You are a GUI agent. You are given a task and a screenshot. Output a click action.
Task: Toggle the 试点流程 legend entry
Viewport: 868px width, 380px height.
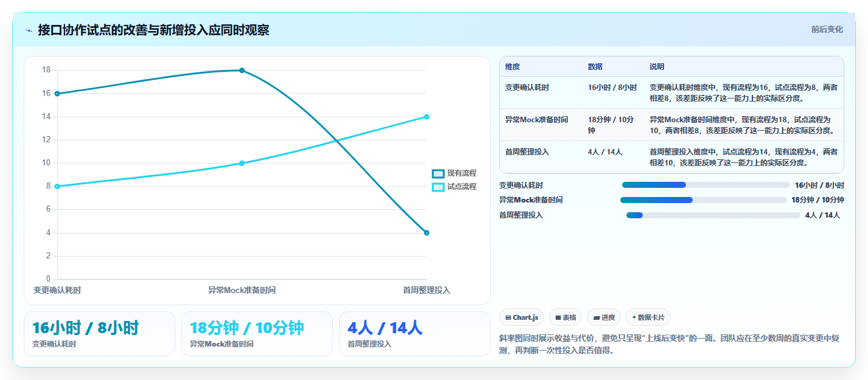pos(454,187)
